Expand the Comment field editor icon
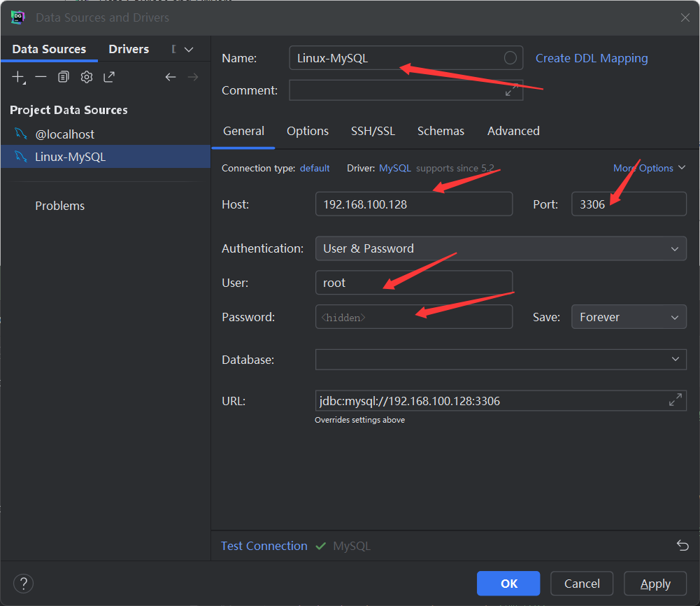This screenshot has width=700, height=606. click(512, 90)
